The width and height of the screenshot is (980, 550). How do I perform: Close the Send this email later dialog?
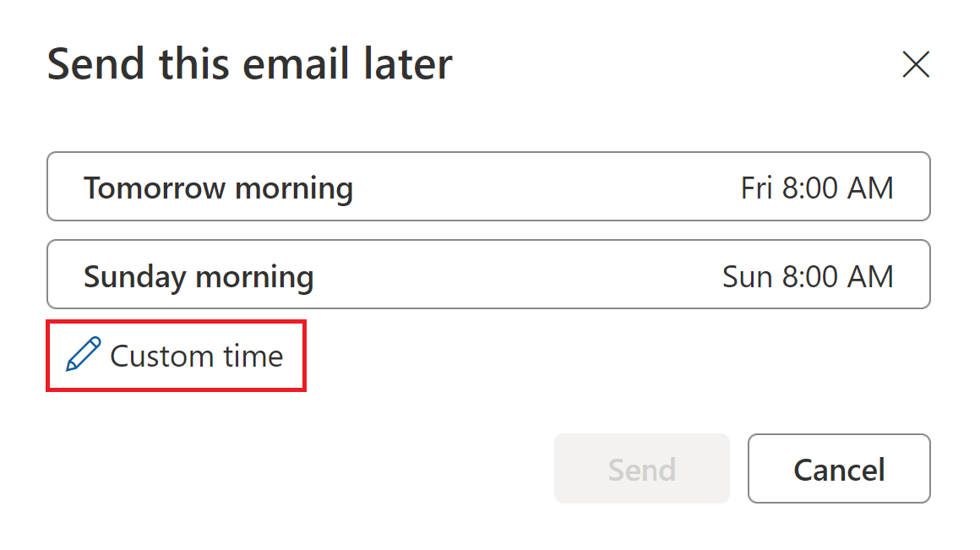coord(916,64)
